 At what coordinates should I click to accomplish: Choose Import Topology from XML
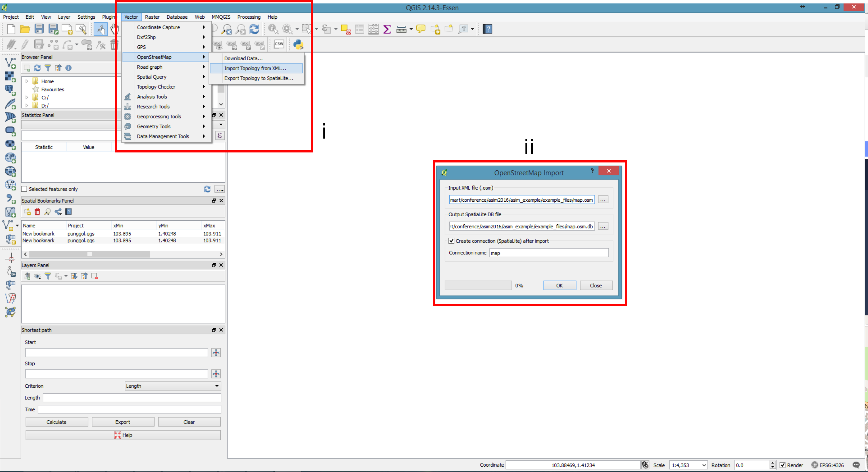[256, 68]
